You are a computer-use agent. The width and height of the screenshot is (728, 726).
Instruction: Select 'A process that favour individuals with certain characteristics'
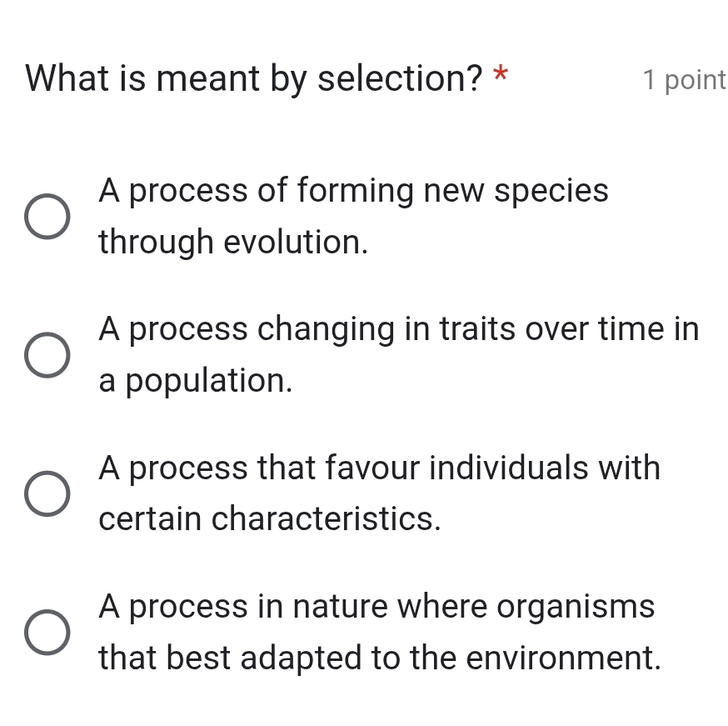click(46, 494)
